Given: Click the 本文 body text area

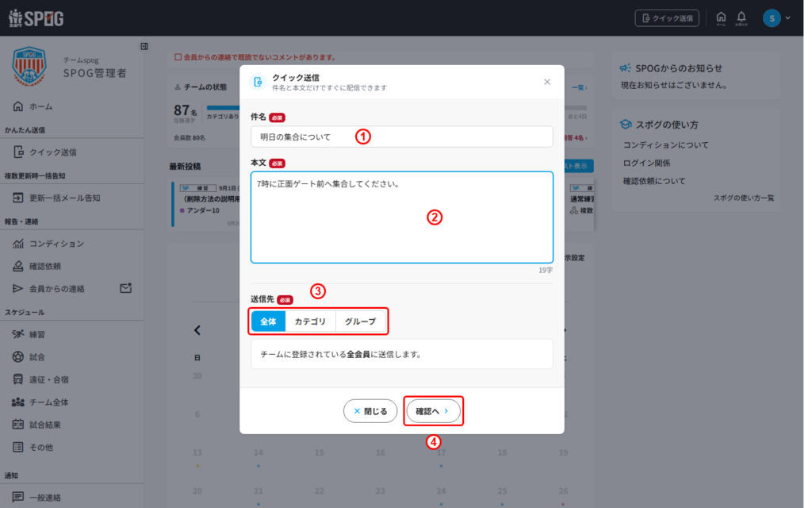Looking at the screenshot, I should point(401,217).
